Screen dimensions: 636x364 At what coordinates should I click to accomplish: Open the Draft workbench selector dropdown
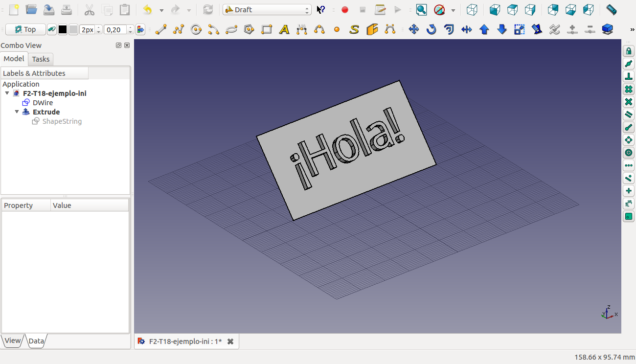[x=267, y=10]
